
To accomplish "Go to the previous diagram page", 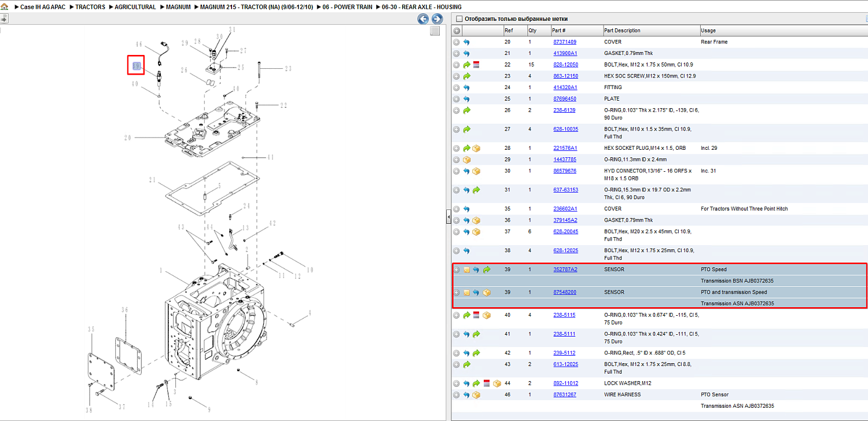I will click(x=423, y=19).
